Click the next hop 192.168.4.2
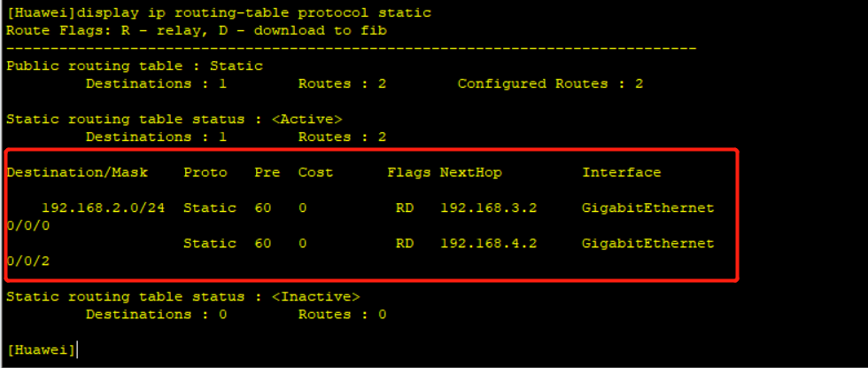868x368 pixels. (489, 243)
